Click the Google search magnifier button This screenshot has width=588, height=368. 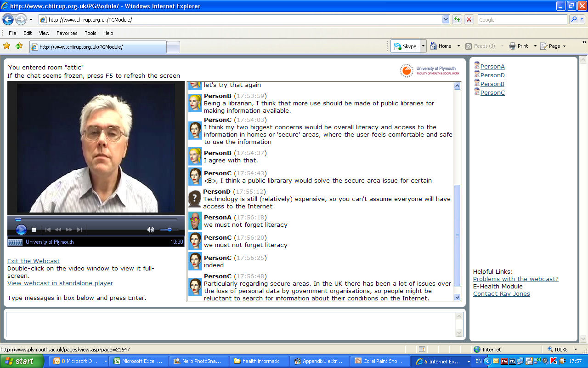click(x=574, y=19)
